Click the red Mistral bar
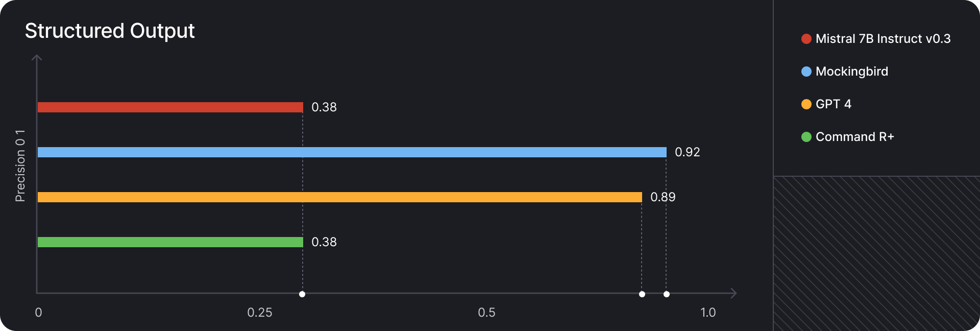 170,107
